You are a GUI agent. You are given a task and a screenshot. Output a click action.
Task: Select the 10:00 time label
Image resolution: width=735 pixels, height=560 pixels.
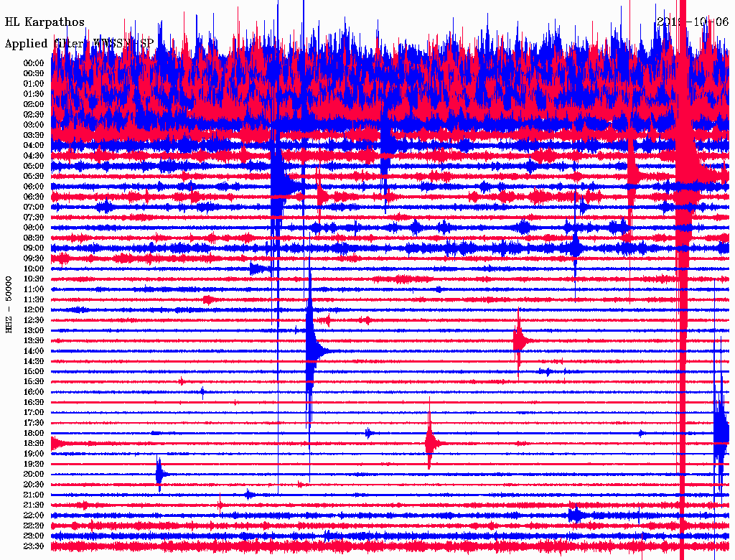click(34, 269)
